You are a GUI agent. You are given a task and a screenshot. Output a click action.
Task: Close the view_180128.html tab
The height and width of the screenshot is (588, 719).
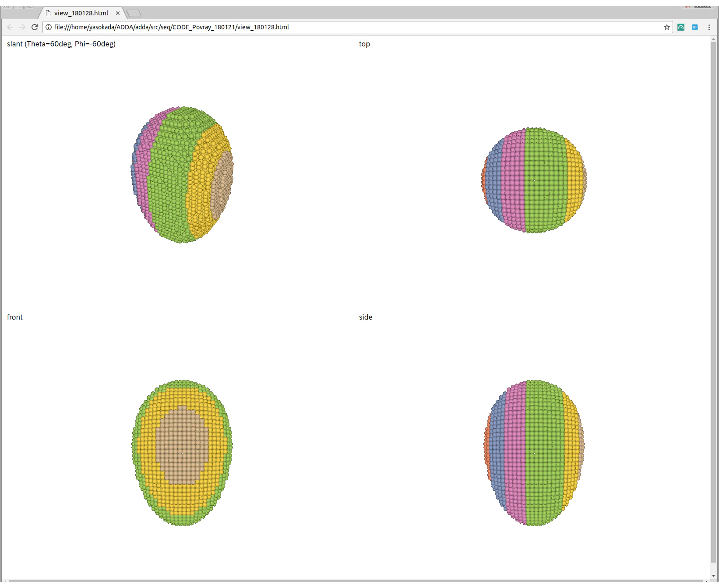[118, 13]
